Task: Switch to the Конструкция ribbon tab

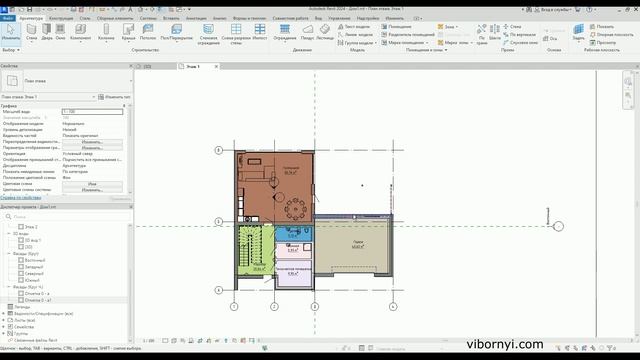Action: (x=61, y=18)
